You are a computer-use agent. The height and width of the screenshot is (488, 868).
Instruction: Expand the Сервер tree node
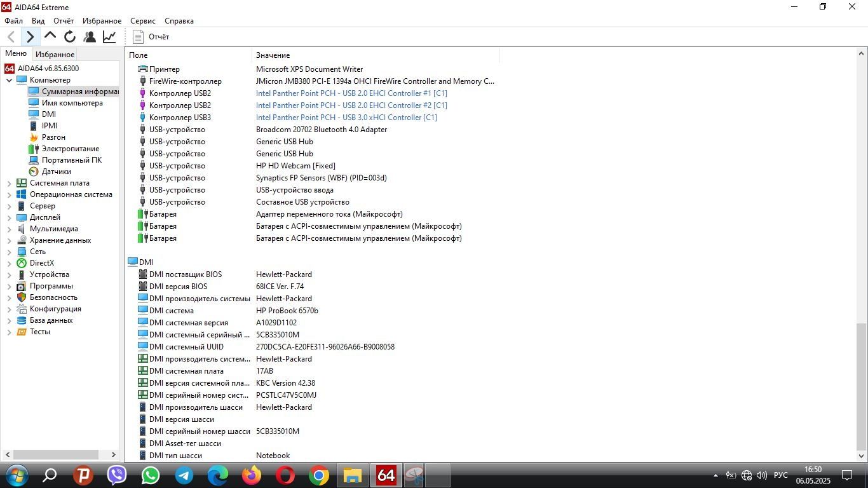tap(10, 206)
